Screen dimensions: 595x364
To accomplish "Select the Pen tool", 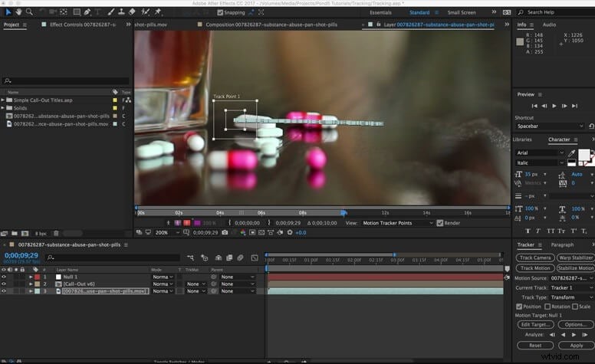I will 87,12.
